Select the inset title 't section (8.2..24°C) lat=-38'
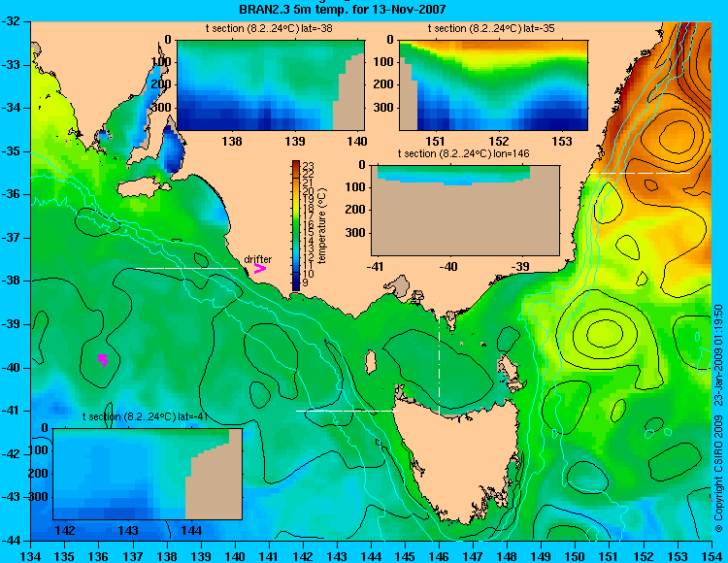Image resolution: width=728 pixels, height=563 pixels. (x=269, y=29)
